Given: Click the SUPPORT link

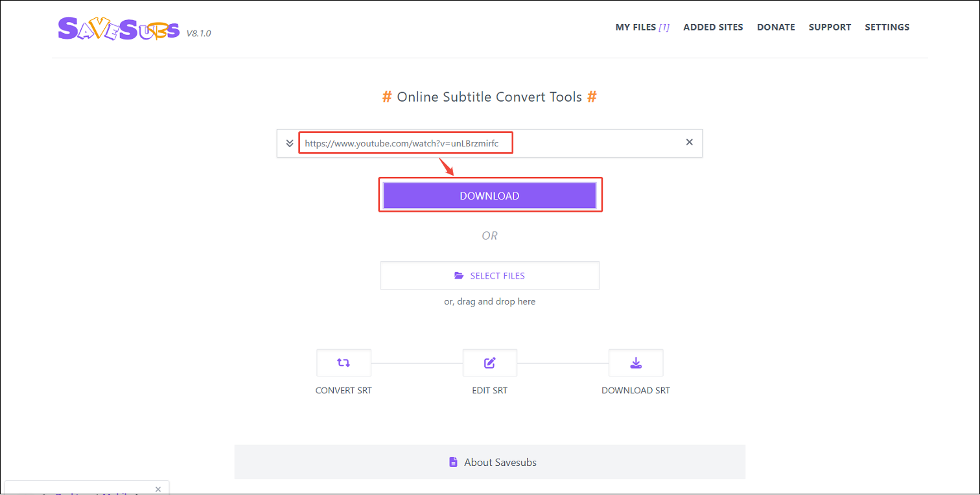Looking at the screenshot, I should [830, 27].
